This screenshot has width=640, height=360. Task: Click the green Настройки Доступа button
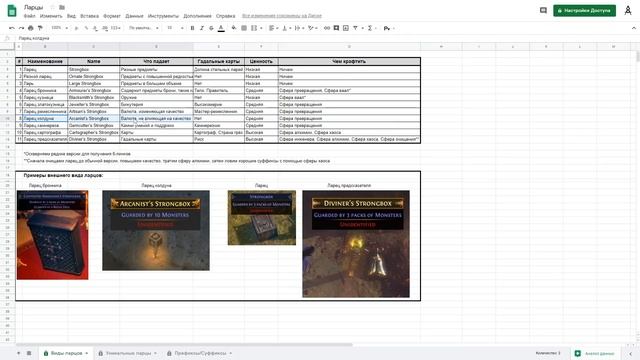[584, 11]
